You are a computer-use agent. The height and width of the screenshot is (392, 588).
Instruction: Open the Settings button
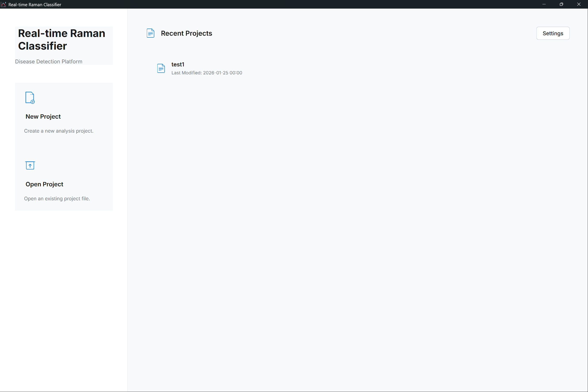[x=553, y=33]
